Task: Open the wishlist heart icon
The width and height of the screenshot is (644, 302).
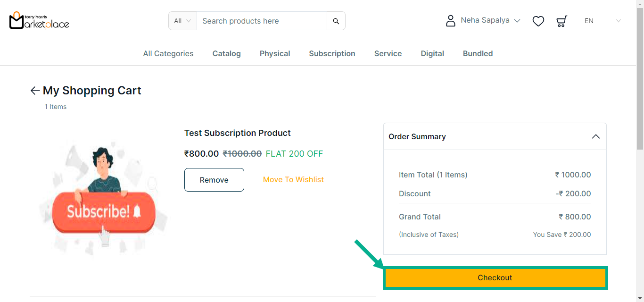Action: pyautogui.click(x=538, y=21)
